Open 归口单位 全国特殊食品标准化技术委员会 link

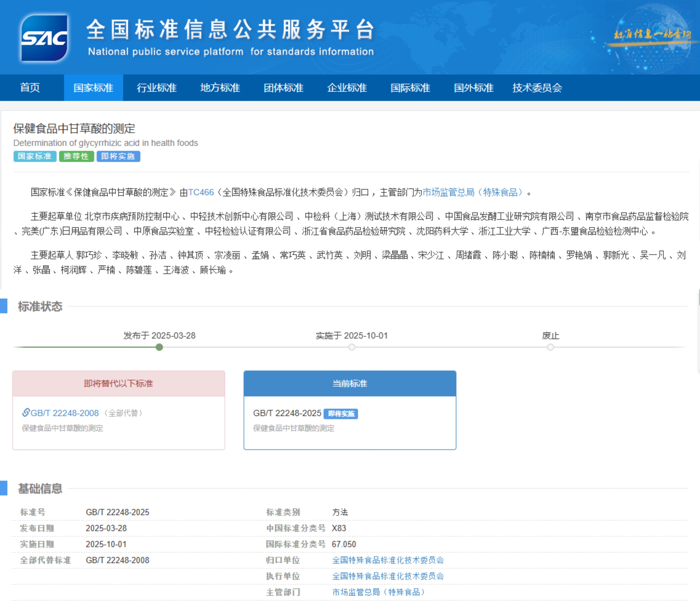click(388, 560)
